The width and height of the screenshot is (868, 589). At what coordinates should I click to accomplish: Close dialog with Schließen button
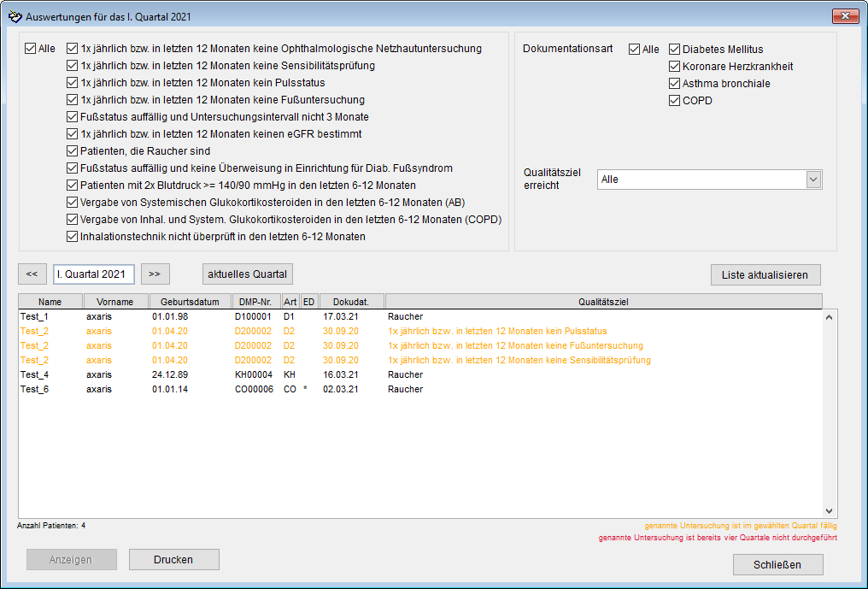tap(777, 565)
